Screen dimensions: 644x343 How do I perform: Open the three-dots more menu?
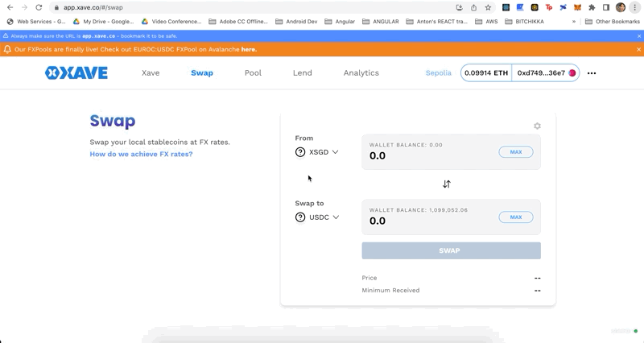[592, 73]
